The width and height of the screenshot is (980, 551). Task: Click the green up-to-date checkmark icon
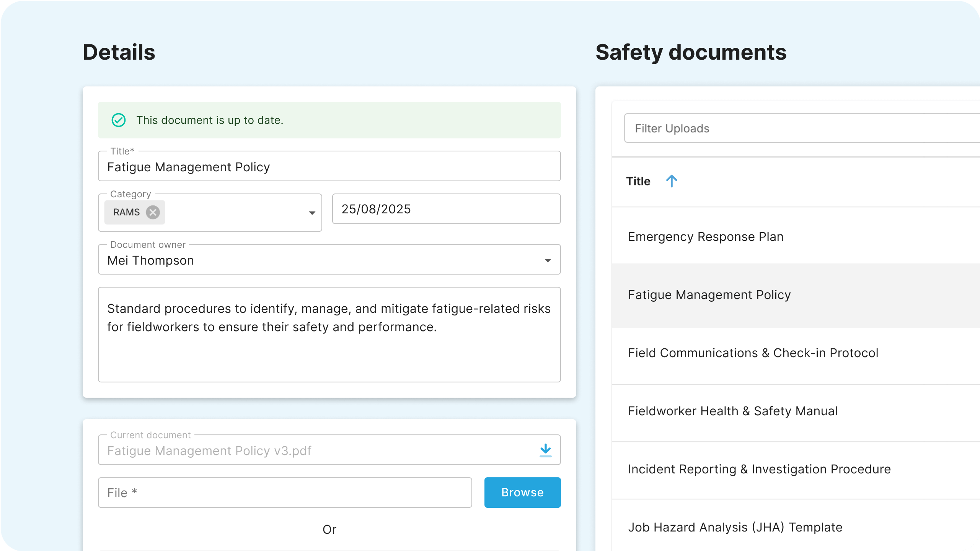[x=119, y=120]
